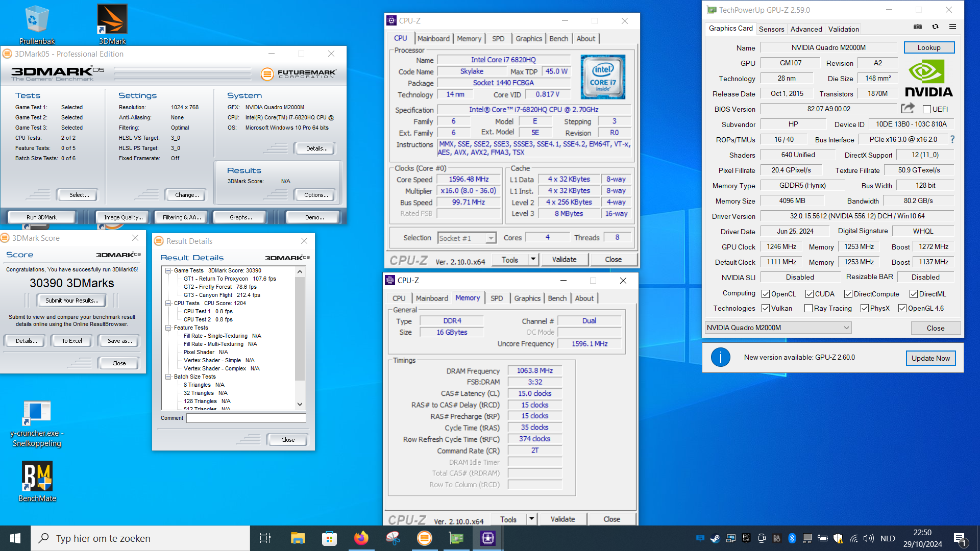Click the Result Details scrollbar down arrow

300,404
